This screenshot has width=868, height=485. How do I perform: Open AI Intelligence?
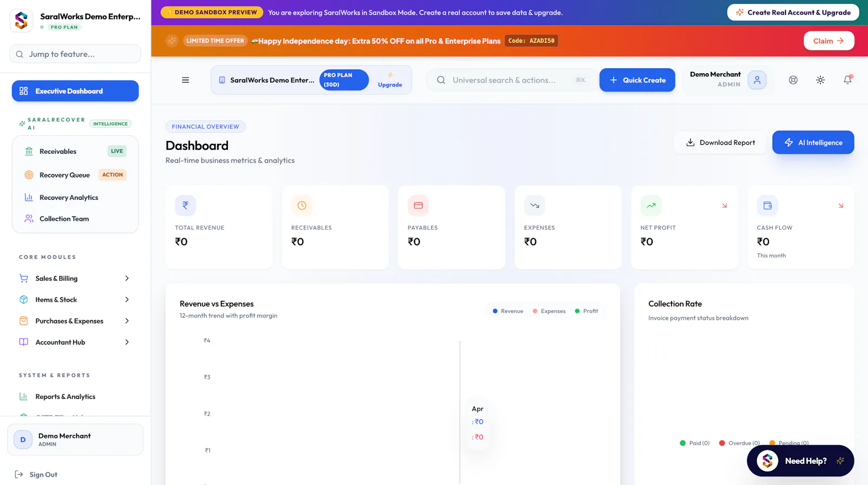[x=813, y=143]
